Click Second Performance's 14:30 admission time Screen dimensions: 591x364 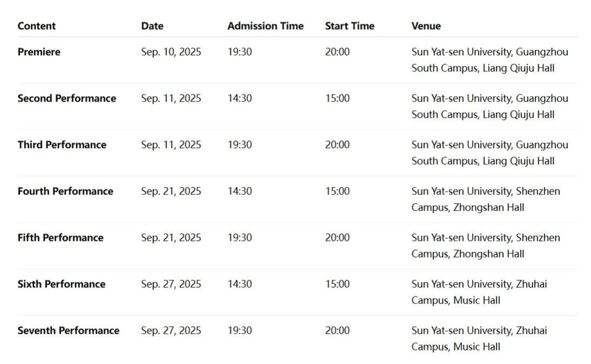click(x=239, y=98)
